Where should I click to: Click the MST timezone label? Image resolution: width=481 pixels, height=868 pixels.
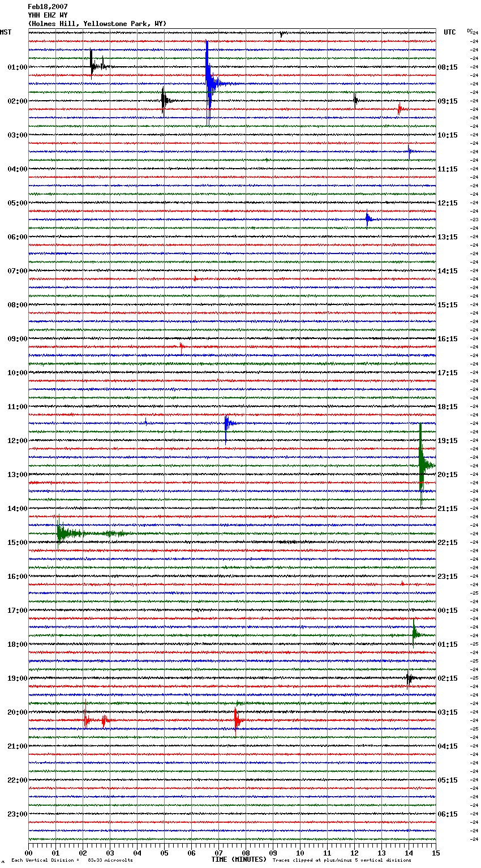point(6,32)
